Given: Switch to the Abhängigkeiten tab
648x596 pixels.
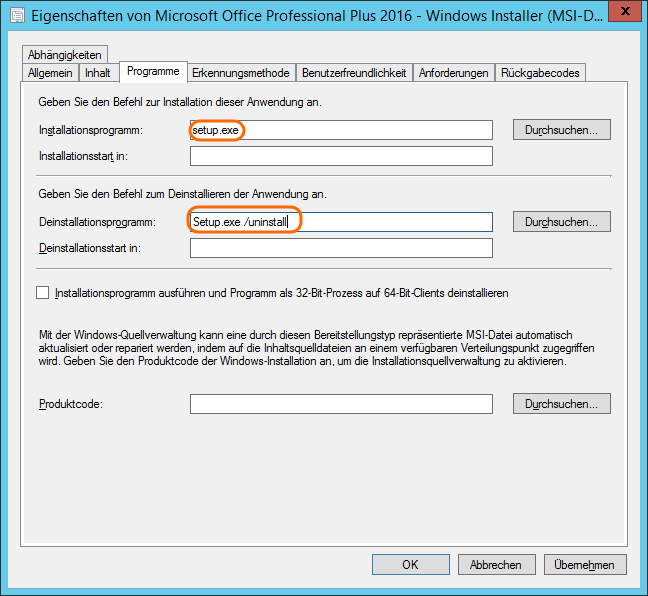Looking at the screenshot, I should (x=65, y=55).
